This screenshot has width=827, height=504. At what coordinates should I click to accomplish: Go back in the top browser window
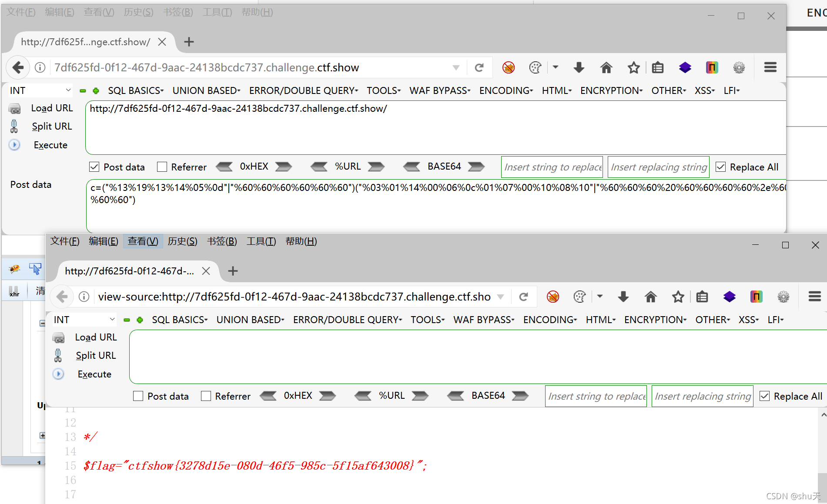[x=18, y=67]
